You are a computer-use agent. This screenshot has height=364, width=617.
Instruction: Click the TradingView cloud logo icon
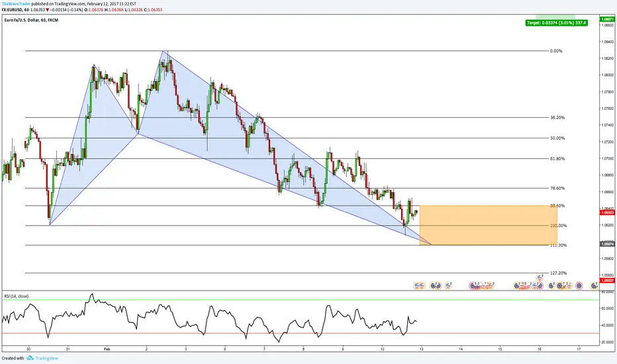click(30, 358)
